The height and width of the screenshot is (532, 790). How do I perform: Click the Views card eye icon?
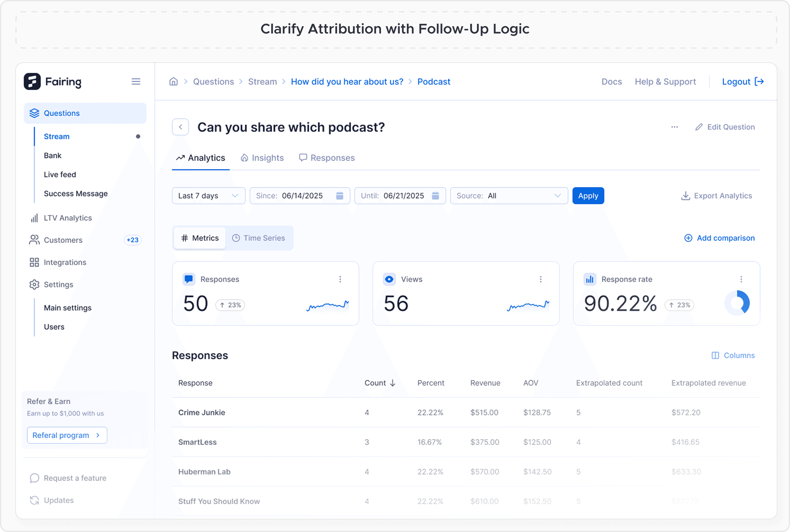389,279
